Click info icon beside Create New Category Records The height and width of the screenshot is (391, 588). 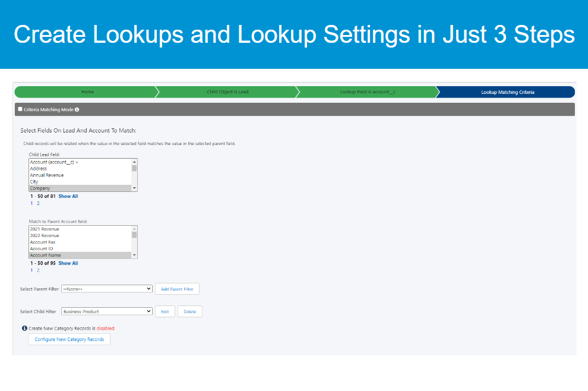(24, 329)
